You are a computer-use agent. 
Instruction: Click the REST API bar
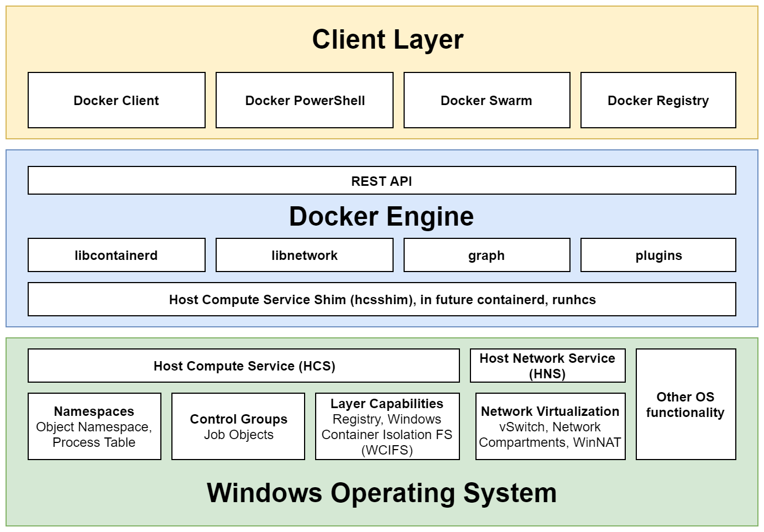pos(382,180)
